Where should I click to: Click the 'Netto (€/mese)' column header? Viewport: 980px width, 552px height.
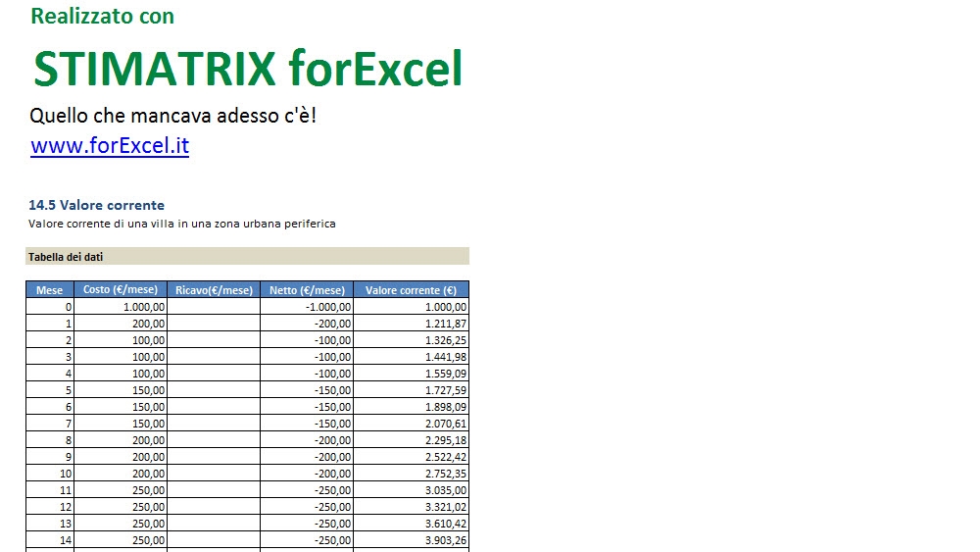coord(307,289)
